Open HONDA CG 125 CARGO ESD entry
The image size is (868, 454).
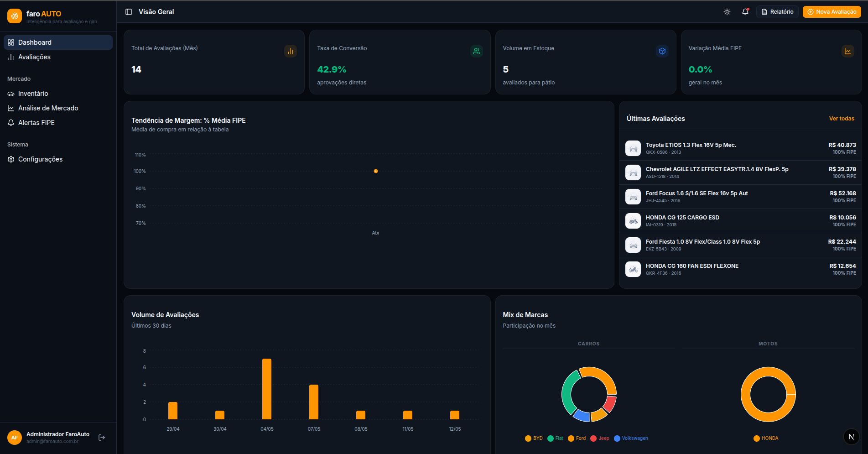tap(740, 221)
